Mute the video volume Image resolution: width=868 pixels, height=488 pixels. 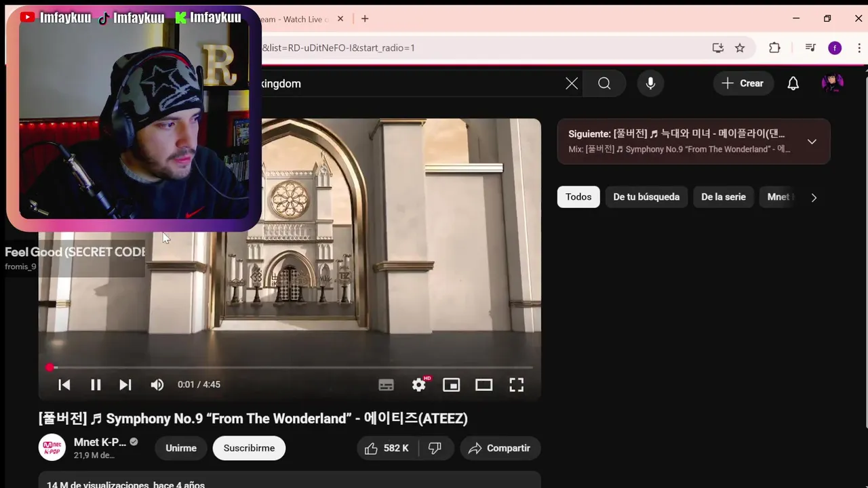pos(157,385)
